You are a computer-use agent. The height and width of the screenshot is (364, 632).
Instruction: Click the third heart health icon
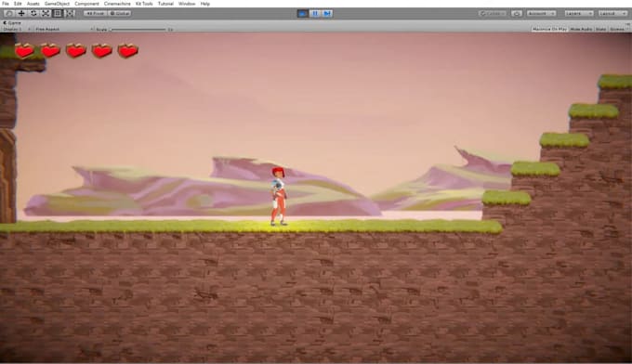76,51
